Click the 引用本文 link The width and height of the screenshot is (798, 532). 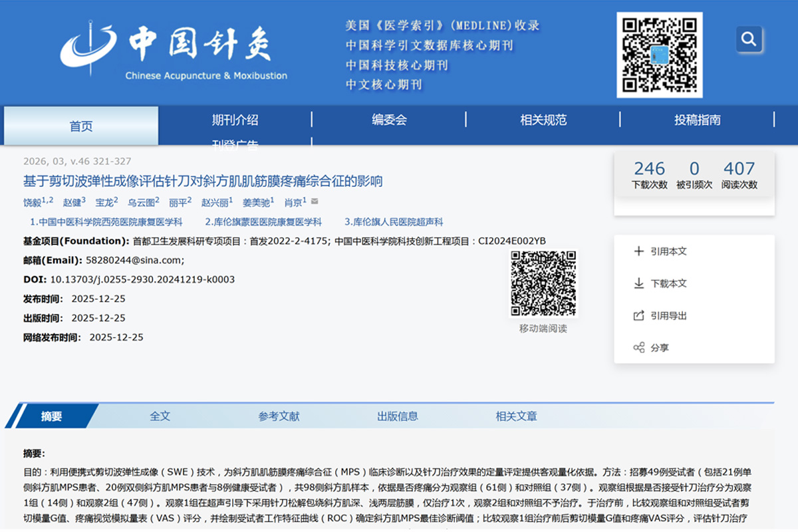[669, 251]
